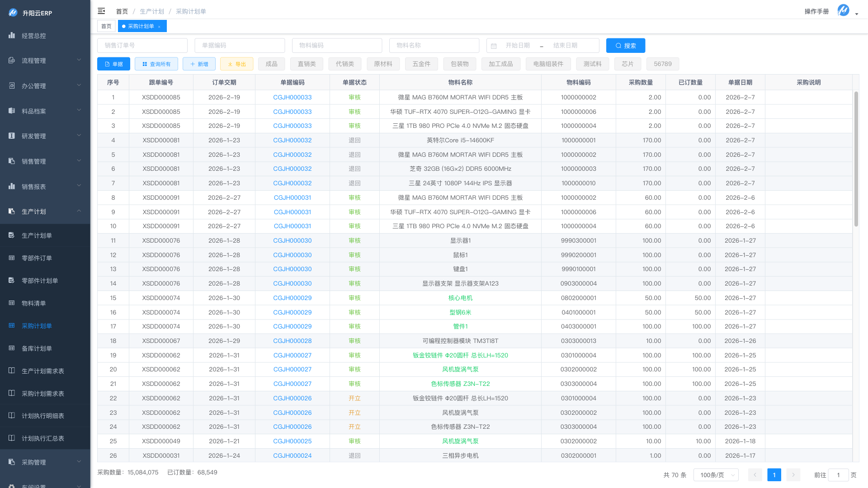Open 计划执行汇总表 menu item

pos(42,438)
